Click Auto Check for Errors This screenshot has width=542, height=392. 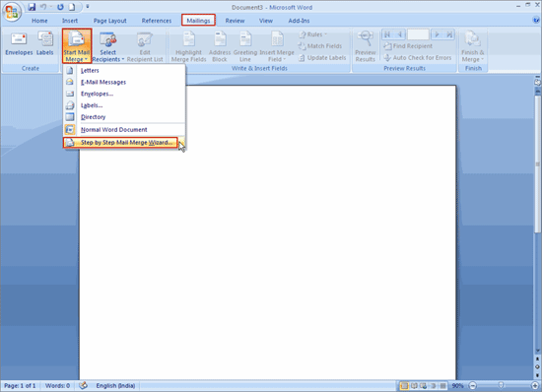tap(418, 58)
